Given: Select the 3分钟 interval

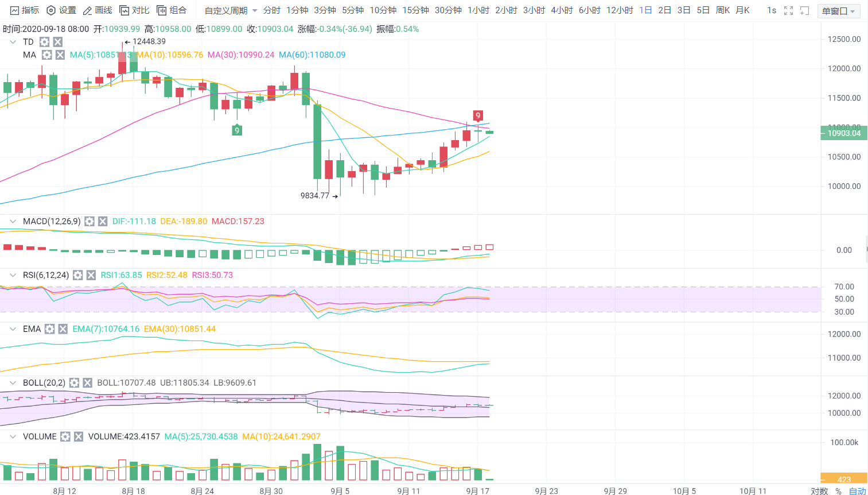Looking at the screenshot, I should [325, 10].
